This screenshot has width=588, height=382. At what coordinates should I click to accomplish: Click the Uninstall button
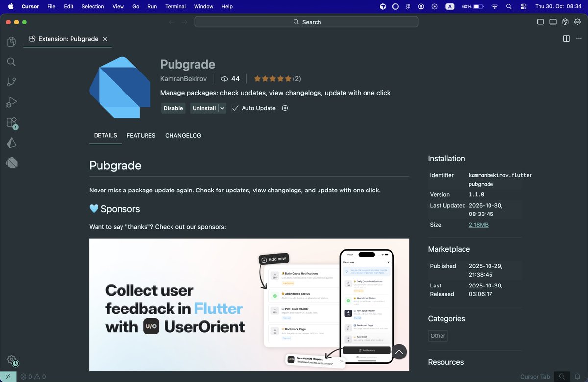click(x=204, y=108)
